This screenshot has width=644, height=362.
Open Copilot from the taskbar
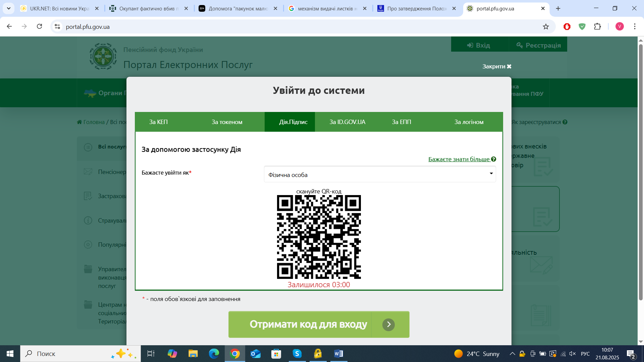[x=172, y=354]
